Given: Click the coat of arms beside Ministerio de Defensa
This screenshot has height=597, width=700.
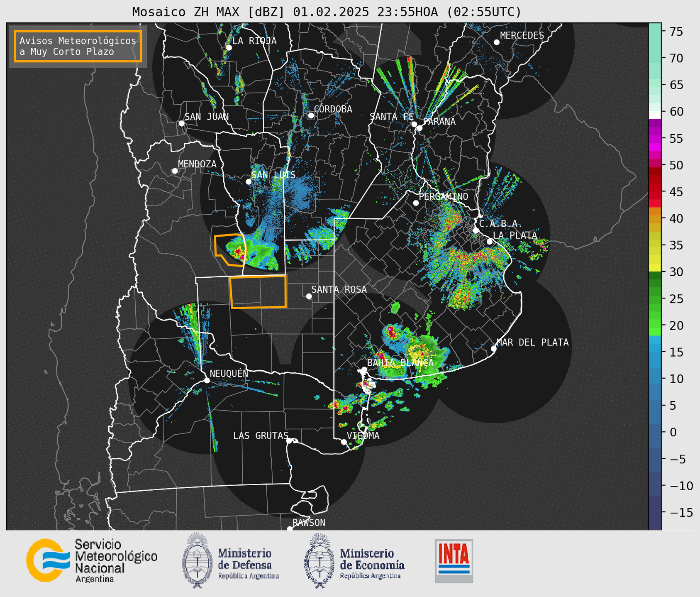Looking at the screenshot, I should [196, 560].
